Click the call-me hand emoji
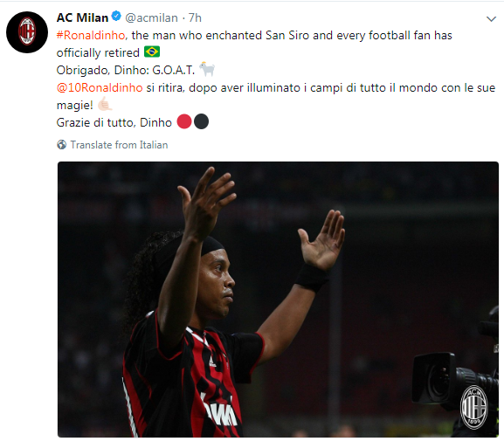Image resolution: width=504 pixels, height=441 pixels. point(105,104)
